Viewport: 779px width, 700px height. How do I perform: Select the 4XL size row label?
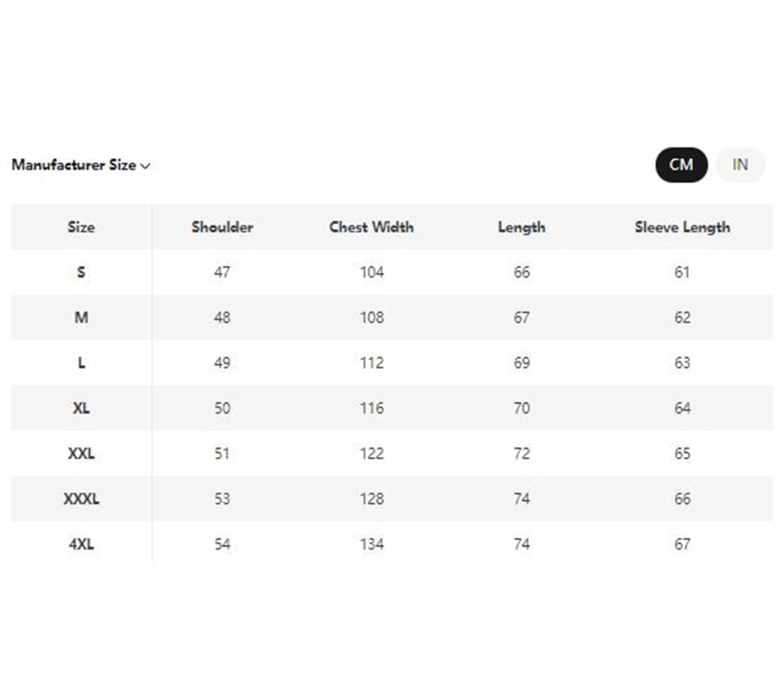click(81, 544)
